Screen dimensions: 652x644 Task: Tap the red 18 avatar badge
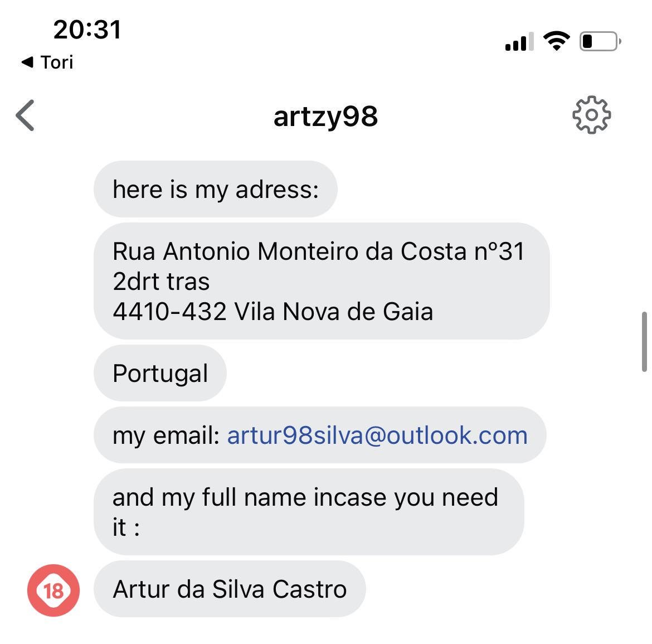pos(53,590)
